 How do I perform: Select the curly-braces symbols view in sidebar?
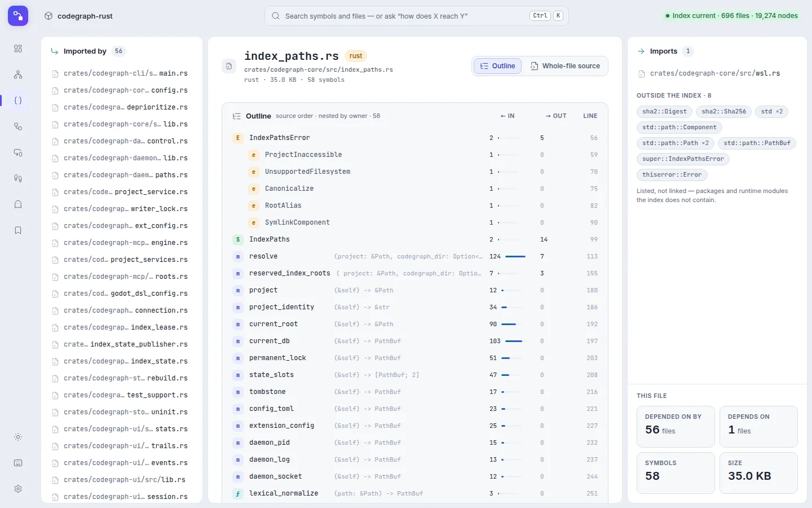[x=18, y=100]
